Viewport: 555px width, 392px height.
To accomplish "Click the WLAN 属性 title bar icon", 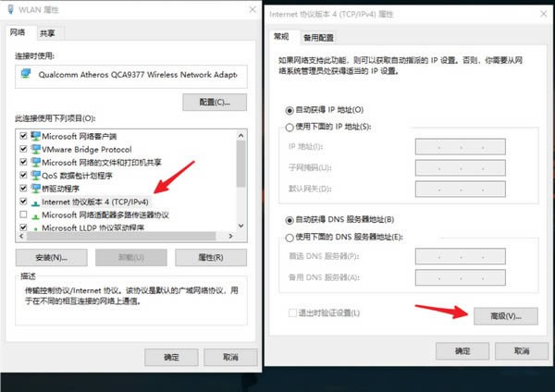I will pyautogui.click(x=11, y=8).
